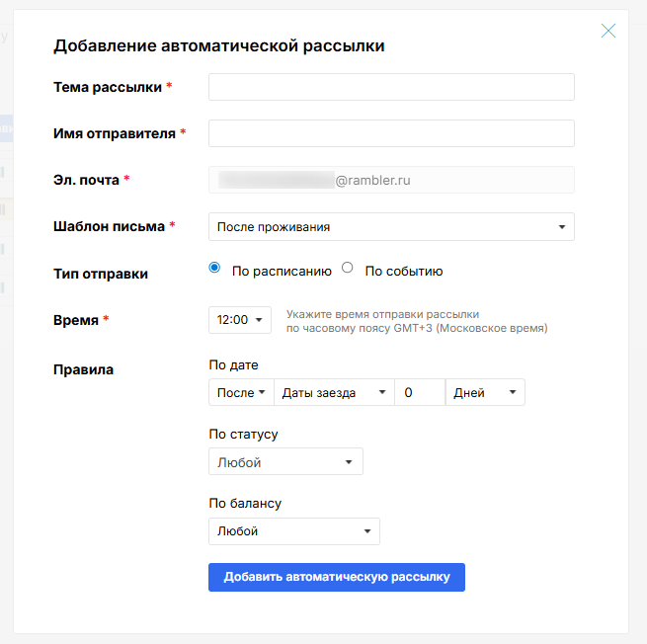Select the По событию radio button
This screenshot has height=644, width=647.
click(348, 268)
